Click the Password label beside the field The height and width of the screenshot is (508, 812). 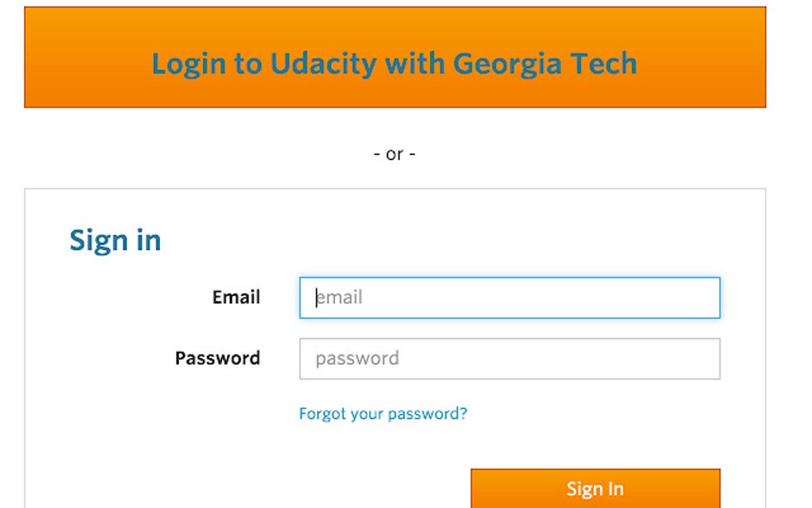pyautogui.click(x=217, y=358)
